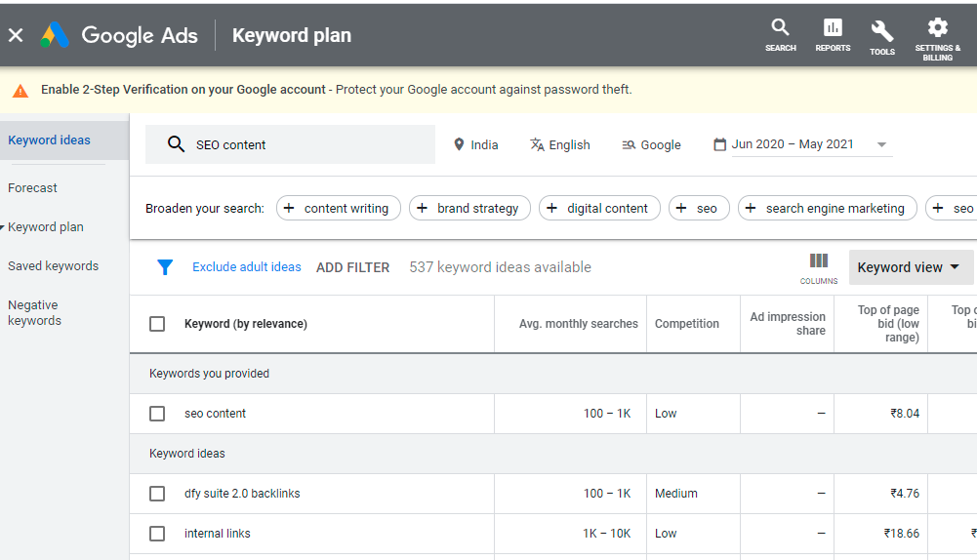The width and height of the screenshot is (977, 560).
Task: Click the calendar icon by date range
Action: pos(719,144)
